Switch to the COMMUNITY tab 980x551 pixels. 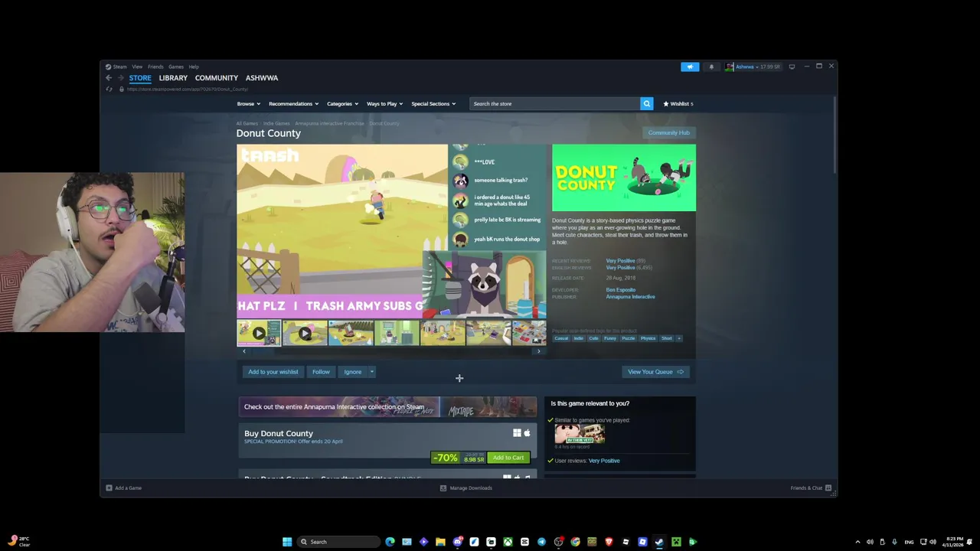[x=217, y=78]
